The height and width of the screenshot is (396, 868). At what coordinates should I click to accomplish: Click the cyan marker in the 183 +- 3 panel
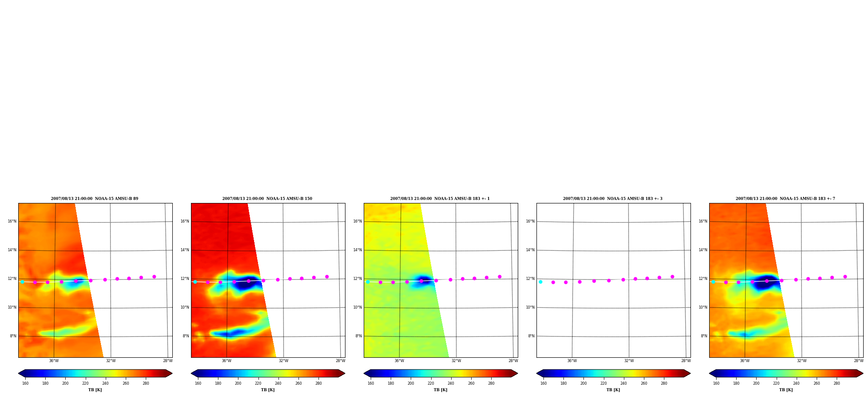coord(540,282)
